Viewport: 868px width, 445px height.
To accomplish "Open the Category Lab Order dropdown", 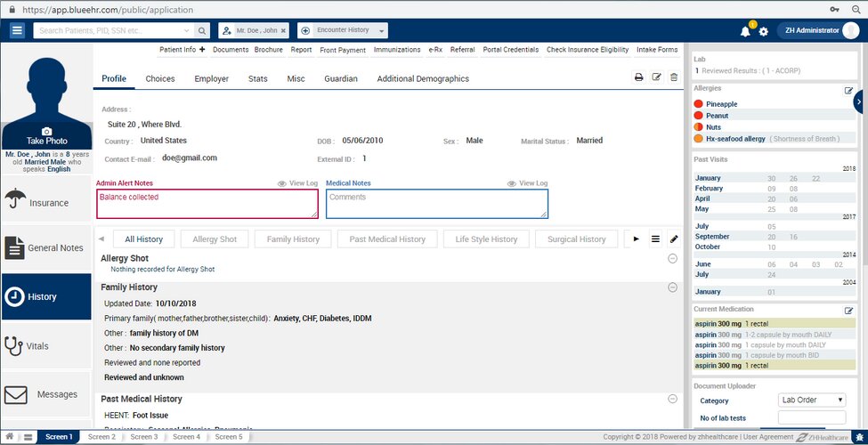I will click(x=812, y=400).
